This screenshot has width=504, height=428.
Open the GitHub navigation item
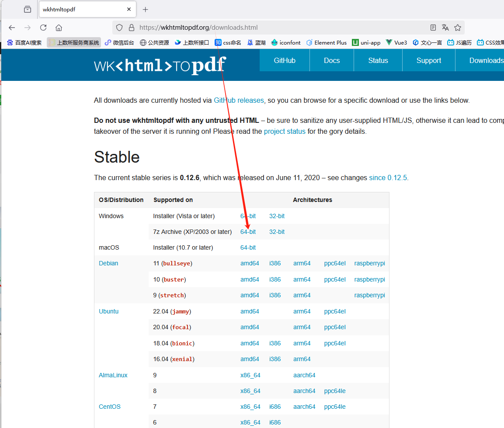tap(285, 60)
